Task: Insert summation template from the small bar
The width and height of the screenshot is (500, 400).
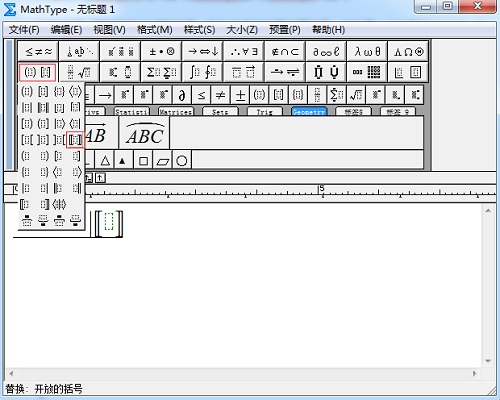Action: click(336, 95)
